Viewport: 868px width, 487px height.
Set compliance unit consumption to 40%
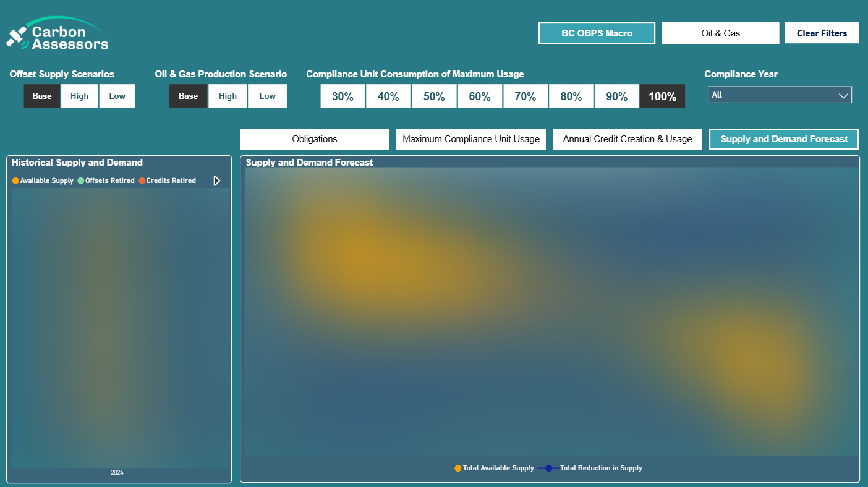pyautogui.click(x=388, y=96)
